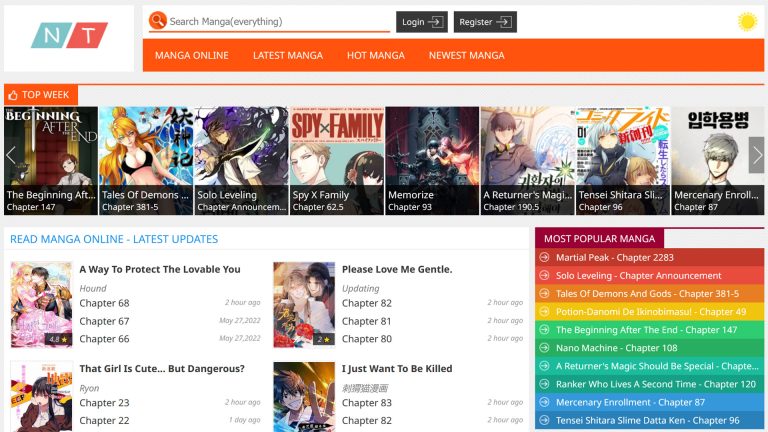The height and width of the screenshot is (432, 768).
Task: Open Memorize carousel cover
Action: 432,161
